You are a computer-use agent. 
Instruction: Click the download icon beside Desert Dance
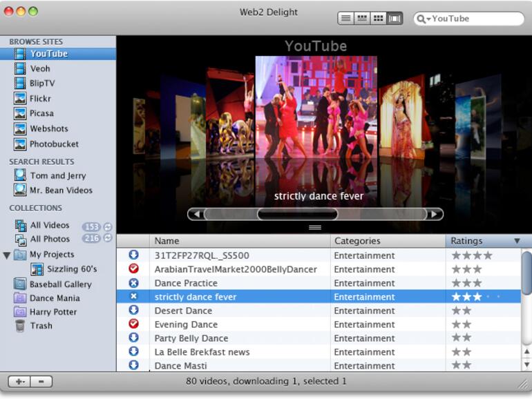133,311
